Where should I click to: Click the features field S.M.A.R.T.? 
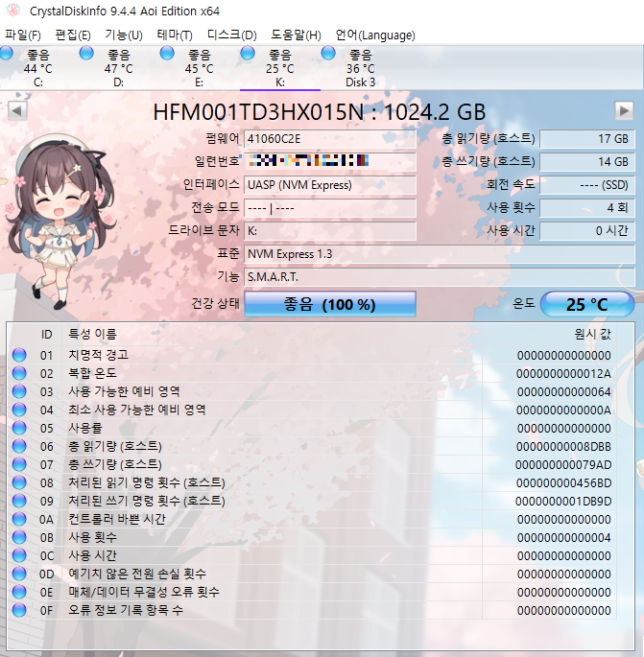440,277
